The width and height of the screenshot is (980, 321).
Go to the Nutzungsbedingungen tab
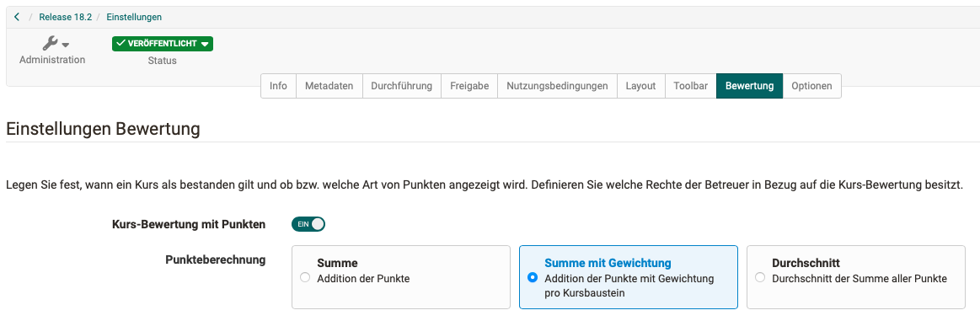557,86
